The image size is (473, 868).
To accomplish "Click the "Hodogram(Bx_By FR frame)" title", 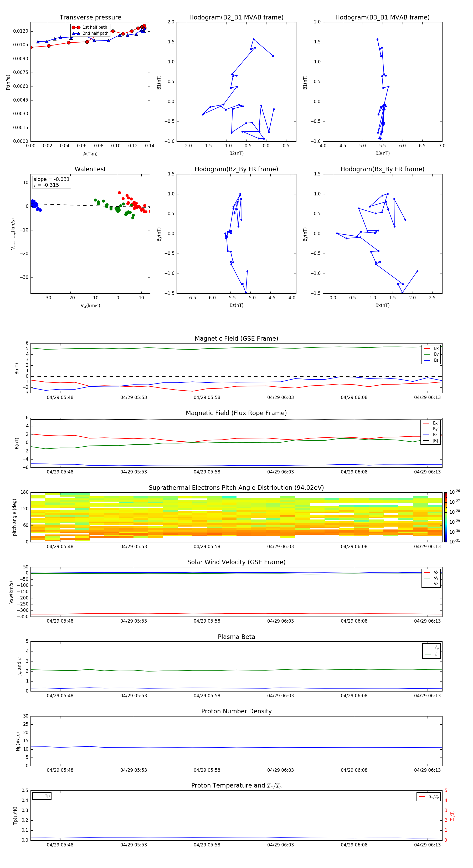I will (382, 169).
